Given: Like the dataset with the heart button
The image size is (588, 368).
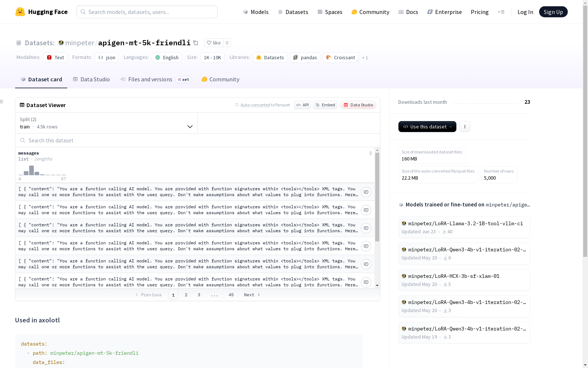Looking at the screenshot, I should 214,43.
